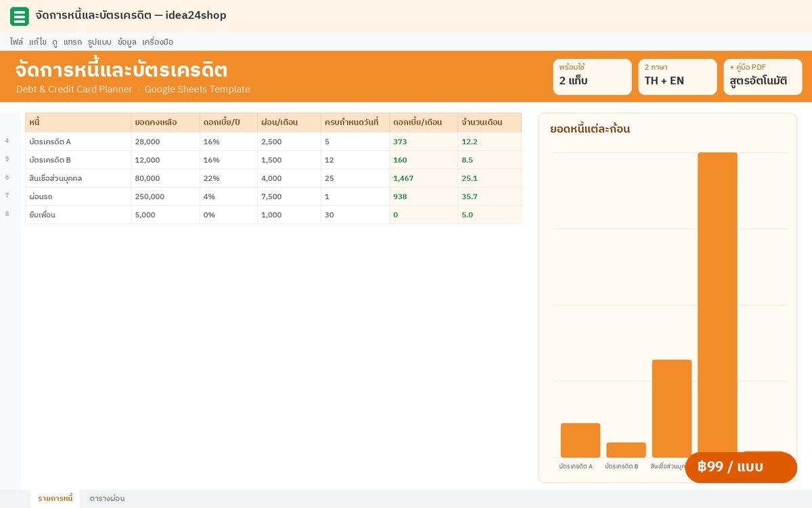This screenshot has width=812, height=508.
Task: Click the balance cell 80,000
Action: pos(166,178)
